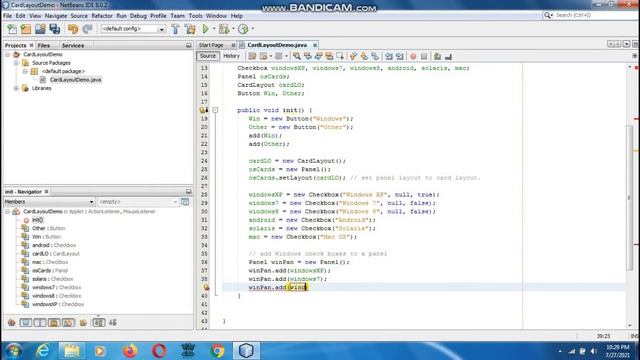The image size is (640, 360).
Task: Open the Debug menu
Action: (x=138, y=16)
